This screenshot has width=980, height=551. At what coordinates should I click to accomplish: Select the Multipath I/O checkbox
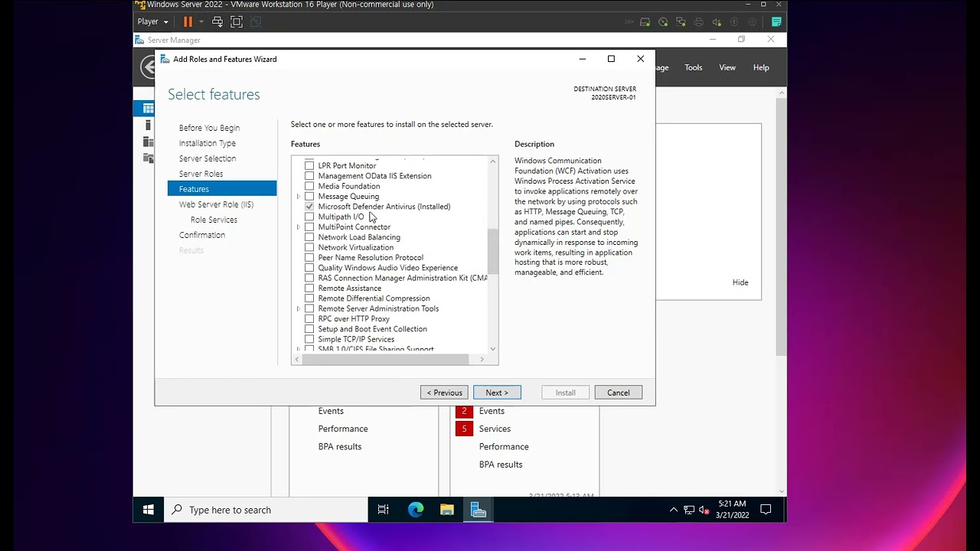pyautogui.click(x=309, y=217)
